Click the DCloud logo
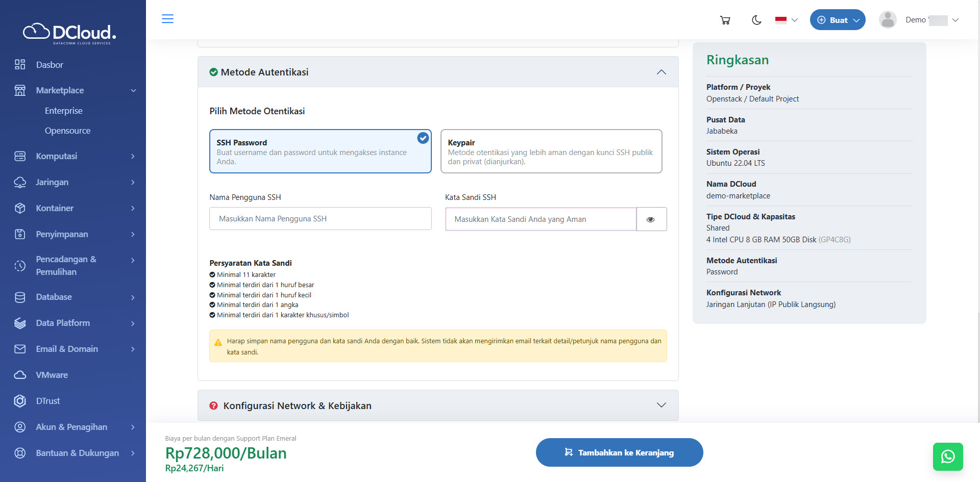 coord(70,33)
